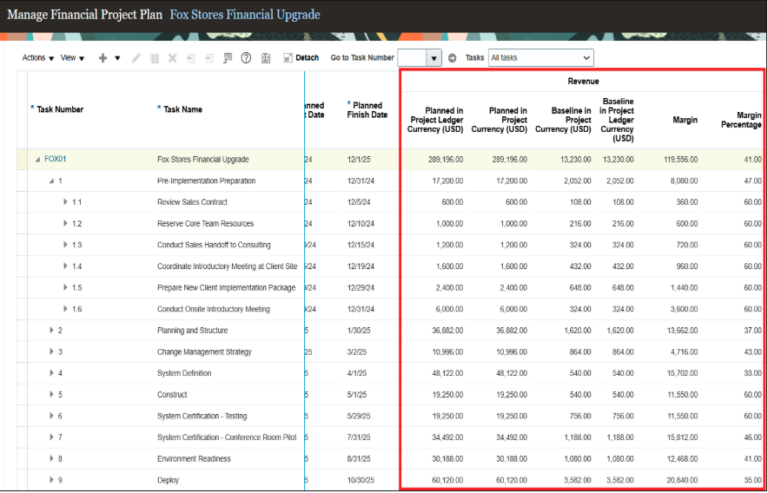This screenshot has height=493, width=768.
Task: Click the Planned Finish Date column header
Action: (x=367, y=110)
